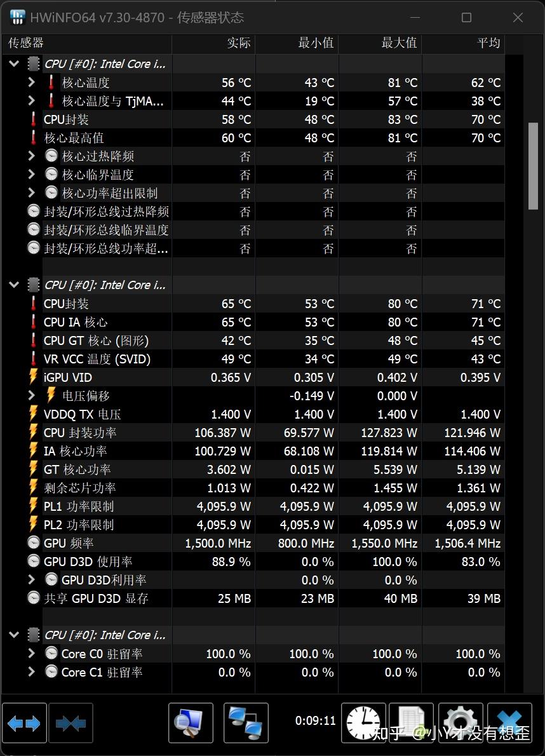Image resolution: width=545 pixels, height=756 pixels.
Task: Click the lightning bolt icon beside iGPU VID
Action: [33, 377]
